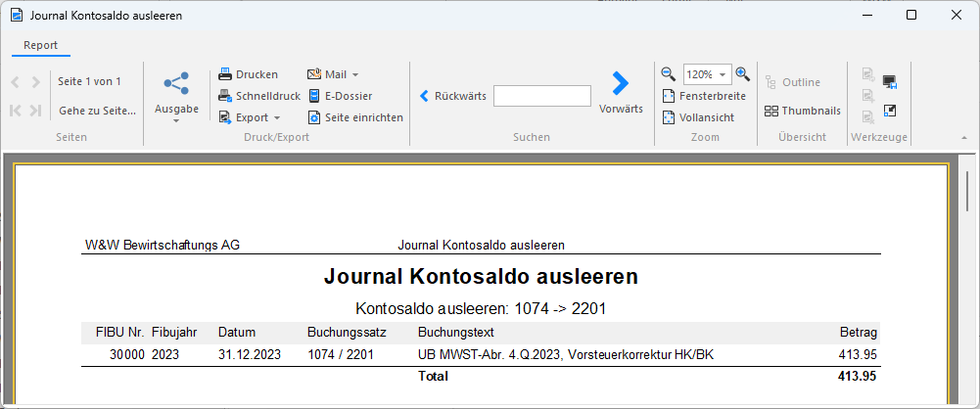980x409 pixels.
Task: Click the Buchungssatz value 1074 / 2201
Action: (x=341, y=354)
